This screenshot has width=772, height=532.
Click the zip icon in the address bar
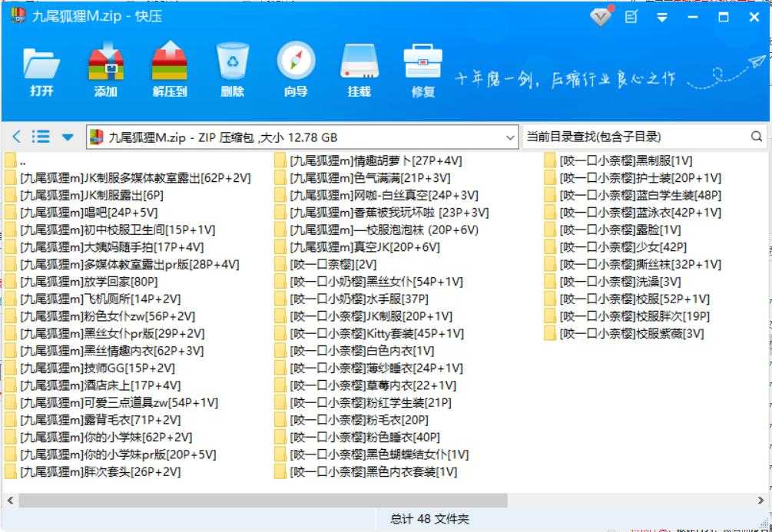(97, 137)
